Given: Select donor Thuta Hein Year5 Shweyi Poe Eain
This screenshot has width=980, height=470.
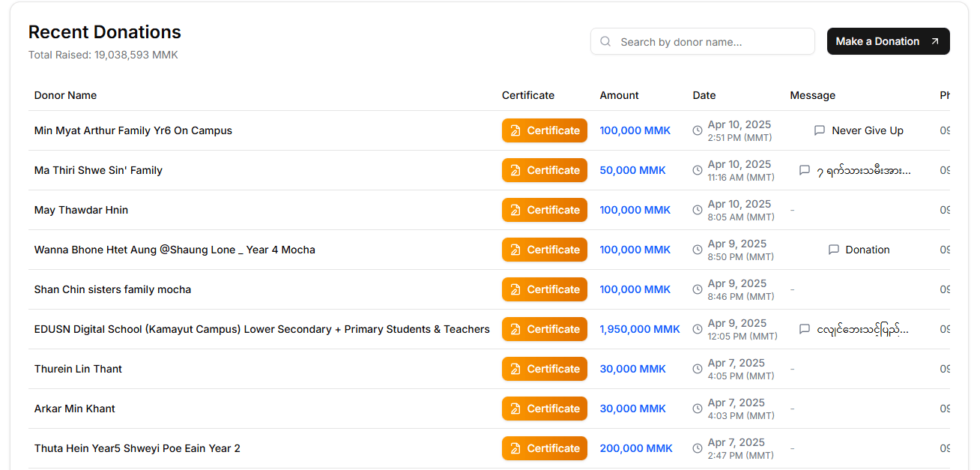Looking at the screenshot, I should coord(137,448).
